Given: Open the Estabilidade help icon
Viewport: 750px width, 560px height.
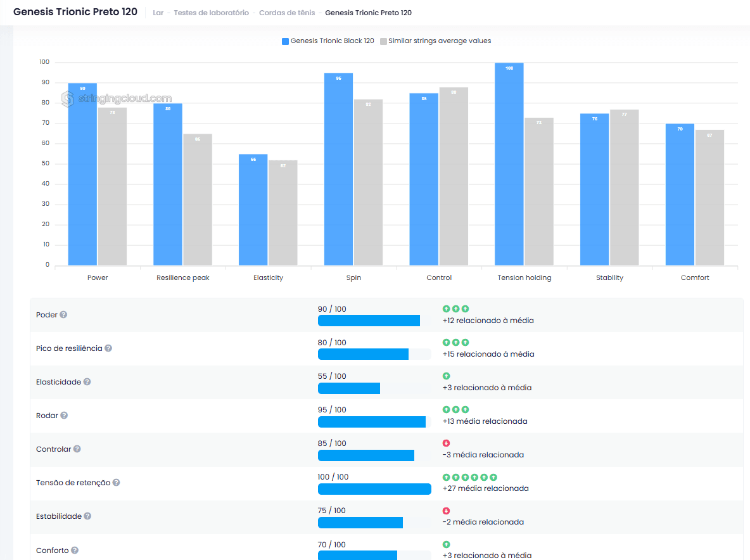Looking at the screenshot, I should 87,516.
